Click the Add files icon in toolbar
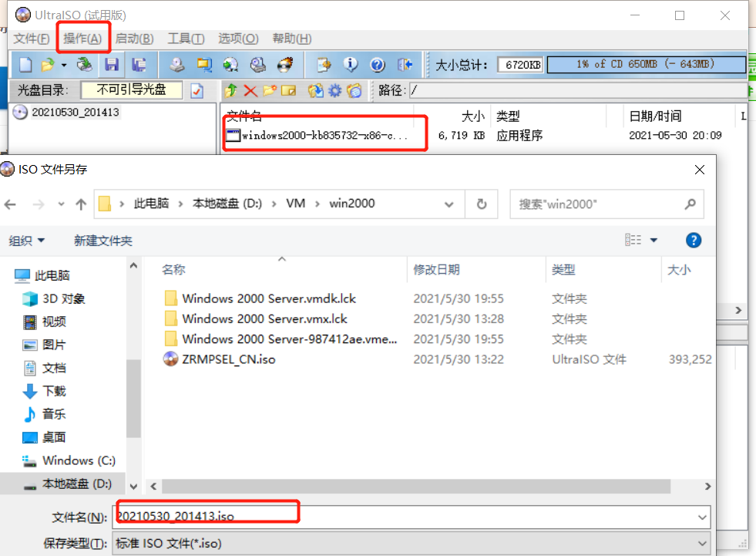Screen dimensions: 756x556 pyautogui.click(x=324, y=64)
